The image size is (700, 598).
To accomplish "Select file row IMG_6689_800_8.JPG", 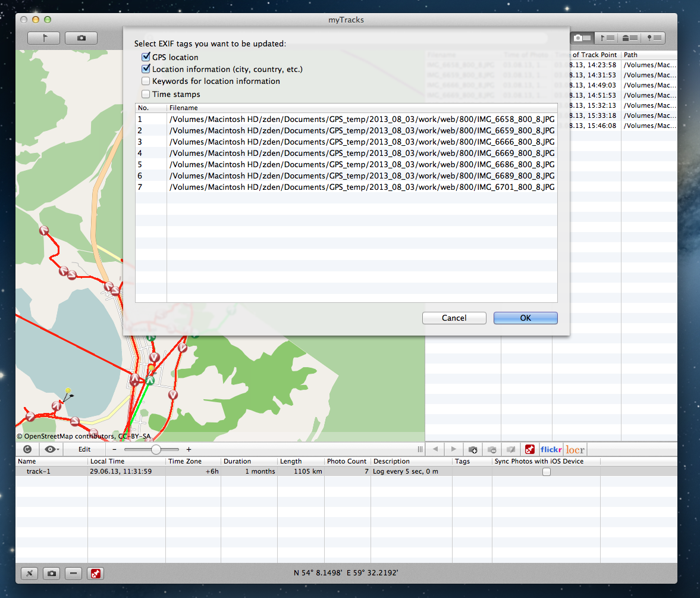I will point(346,176).
